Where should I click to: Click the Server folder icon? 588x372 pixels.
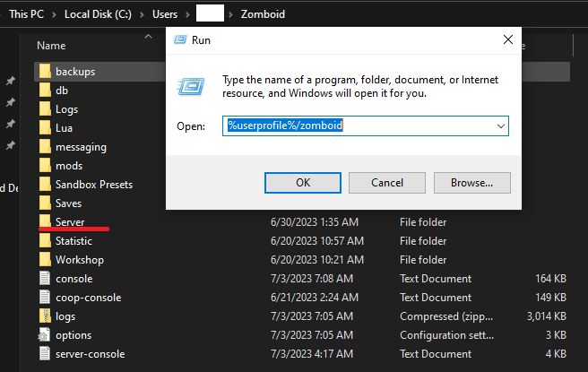46,221
